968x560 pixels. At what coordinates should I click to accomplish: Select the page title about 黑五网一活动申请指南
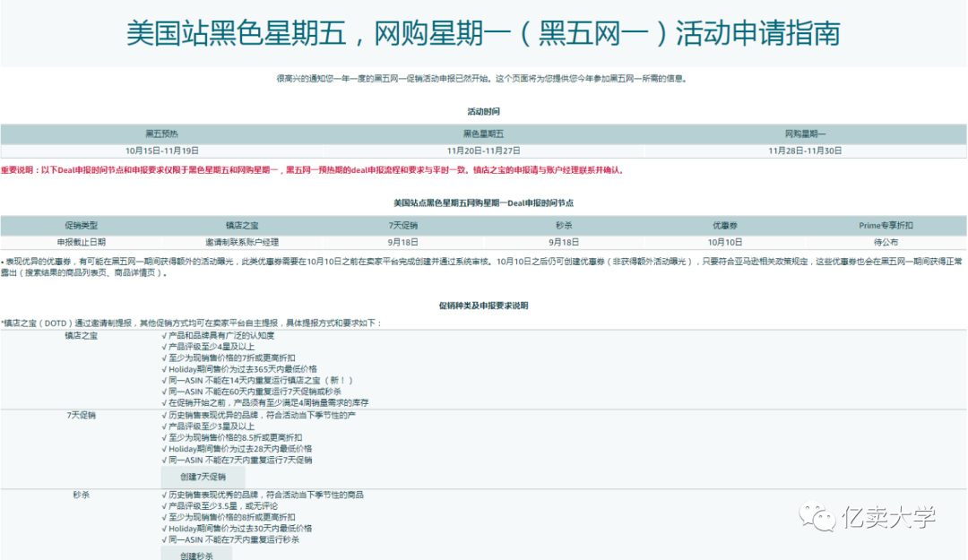coord(484,33)
